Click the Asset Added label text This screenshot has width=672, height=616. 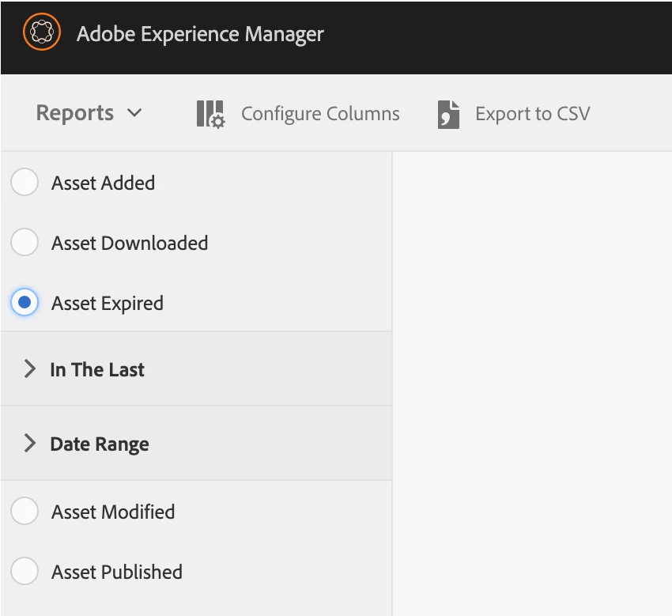(103, 183)
